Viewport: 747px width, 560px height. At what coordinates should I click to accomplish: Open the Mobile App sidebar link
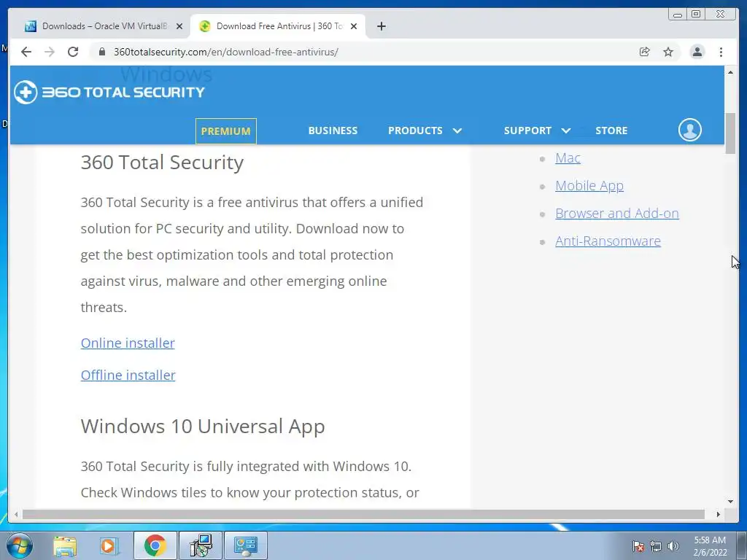(589, 186)
